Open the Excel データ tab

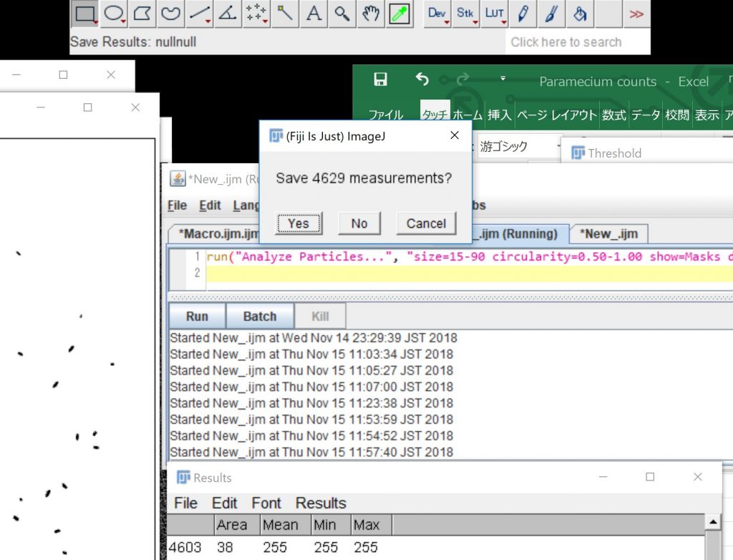tap(646, 115)
